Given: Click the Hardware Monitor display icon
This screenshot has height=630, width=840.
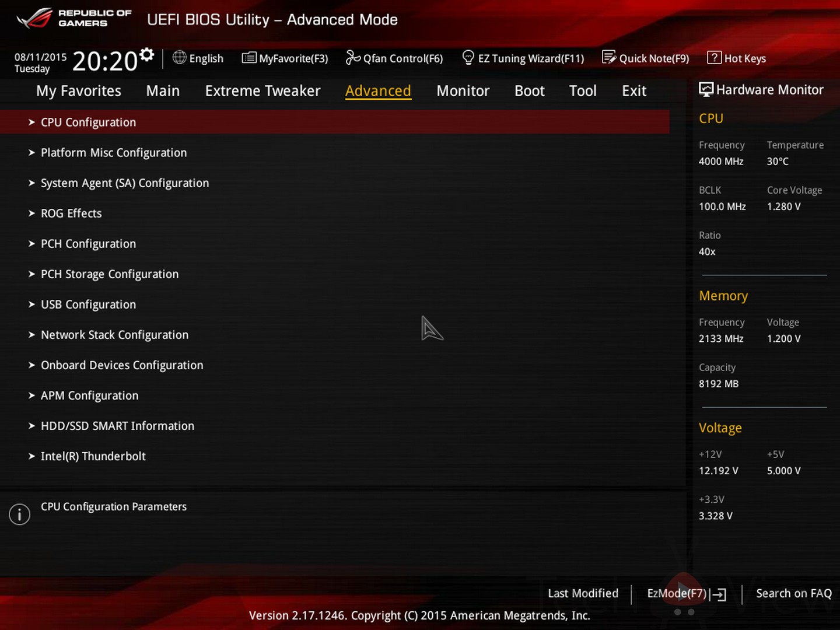Looking at the screenshot, I should pyautogui.click(x=706, y=89).
